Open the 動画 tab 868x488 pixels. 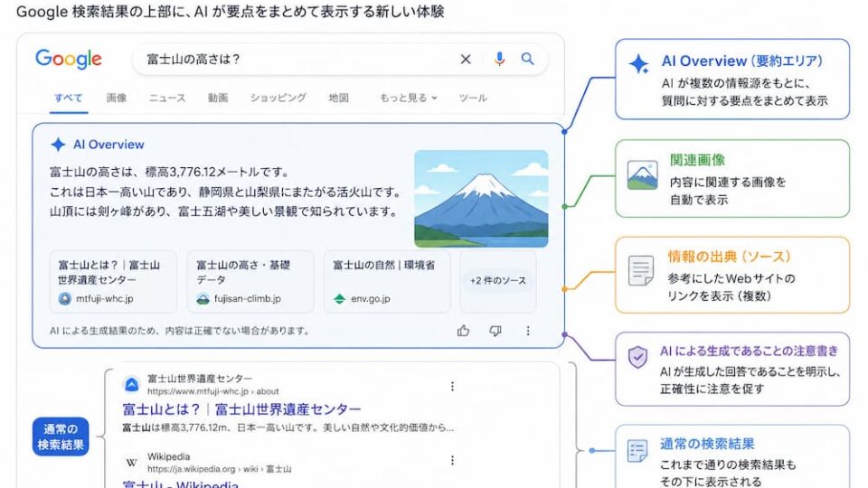(218, 98)
